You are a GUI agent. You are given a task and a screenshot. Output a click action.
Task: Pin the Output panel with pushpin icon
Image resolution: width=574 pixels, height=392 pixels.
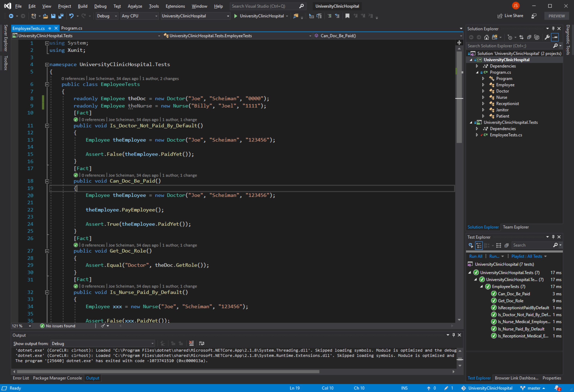[x=453, y=335]
